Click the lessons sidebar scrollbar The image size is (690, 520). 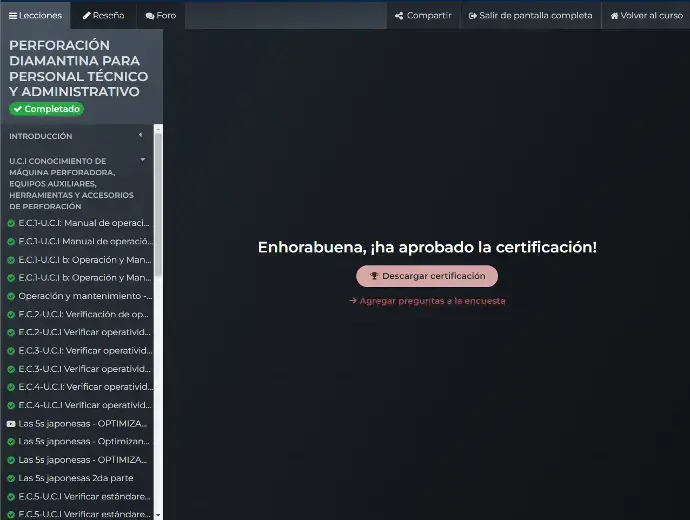click(x=157, y=300)
